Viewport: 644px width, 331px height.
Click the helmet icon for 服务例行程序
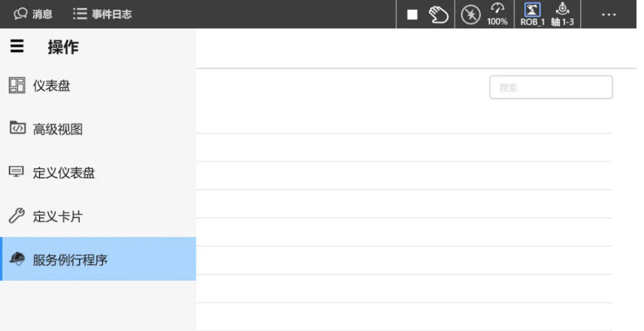(17, 259)
